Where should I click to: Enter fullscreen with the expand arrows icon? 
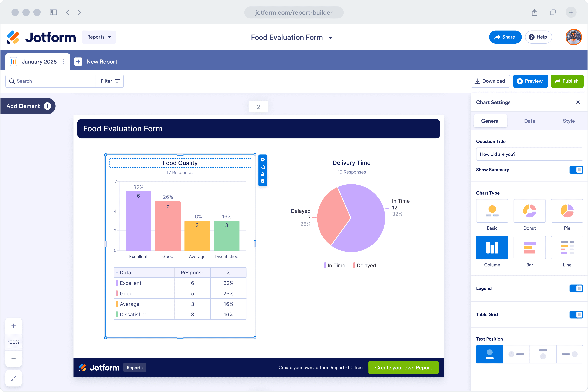(13, 378)
